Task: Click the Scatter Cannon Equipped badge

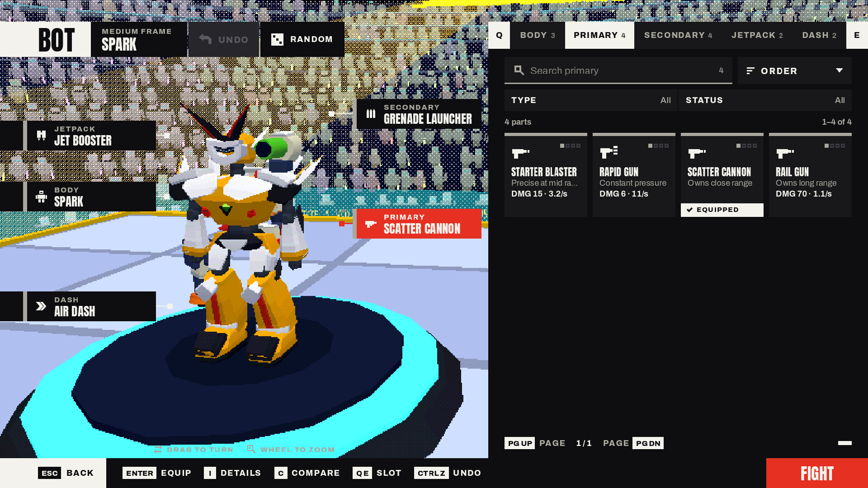Action: [722, 210]
